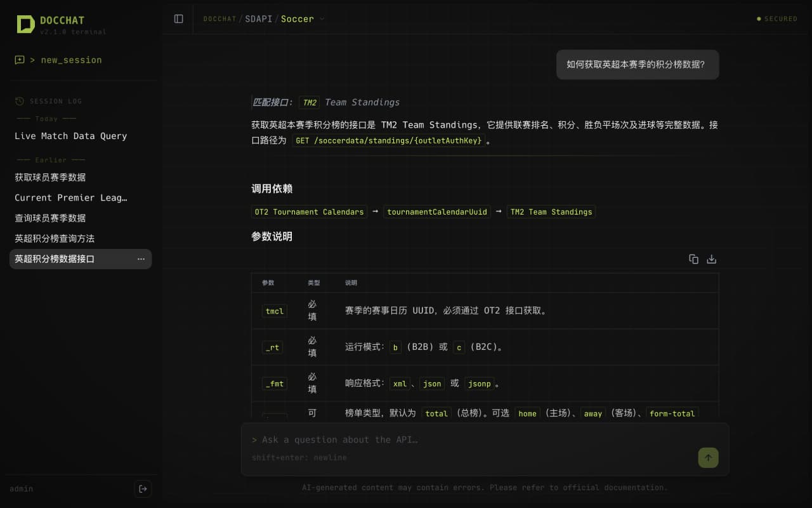Click the SDAPI breadcrumb link
The height and width of the screenshot is (508, 812).
point(258,18)
